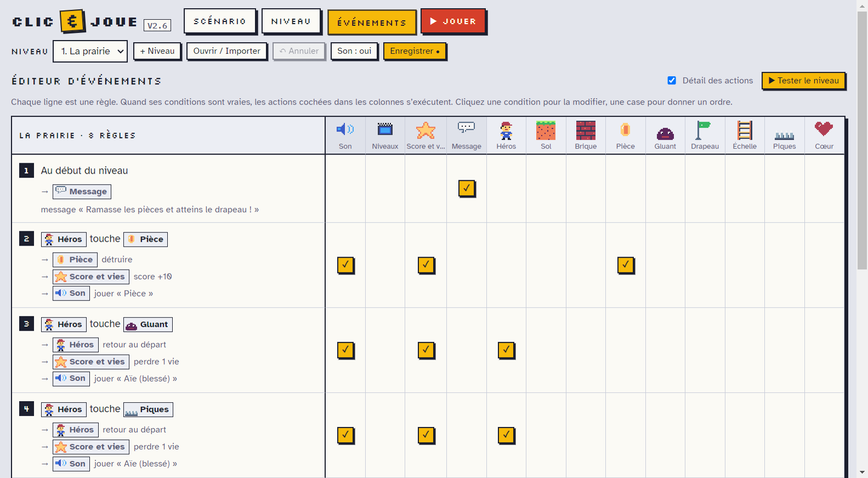The width and height of the screenshot is (868, 478).
Task: Click the Drapeau flag column icon
Action: point(704,130)
